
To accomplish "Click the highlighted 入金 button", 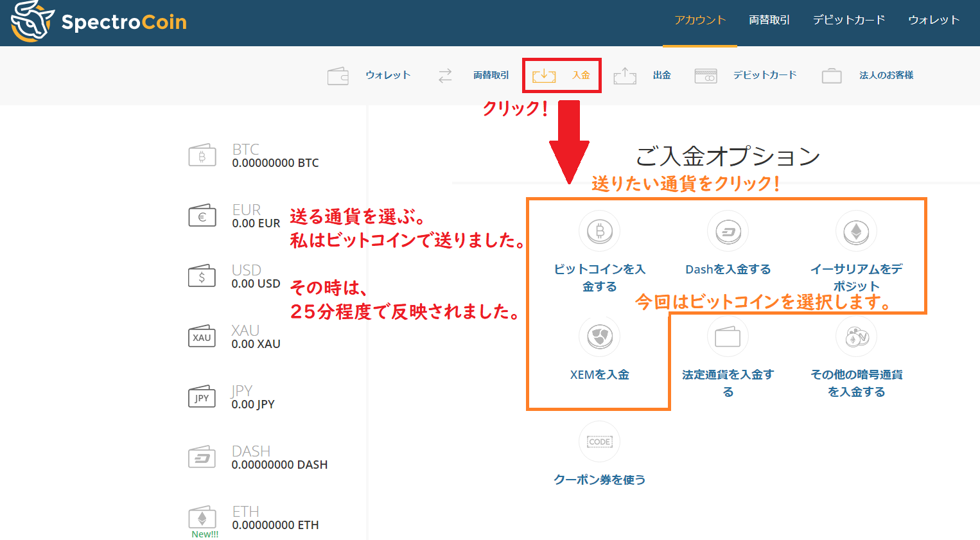I will coord(562,75).
